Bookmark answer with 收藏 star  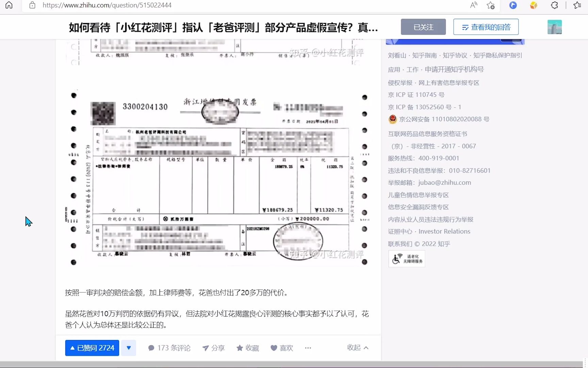pyautogui.click(x=248, y=348)
